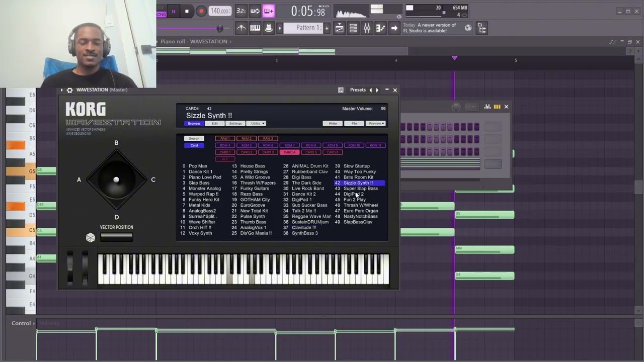Image resolution: width=644 pixels, height=362 pixels.
Task: Click the folder-tree icon right of the news panel
Action: [482, 28]
